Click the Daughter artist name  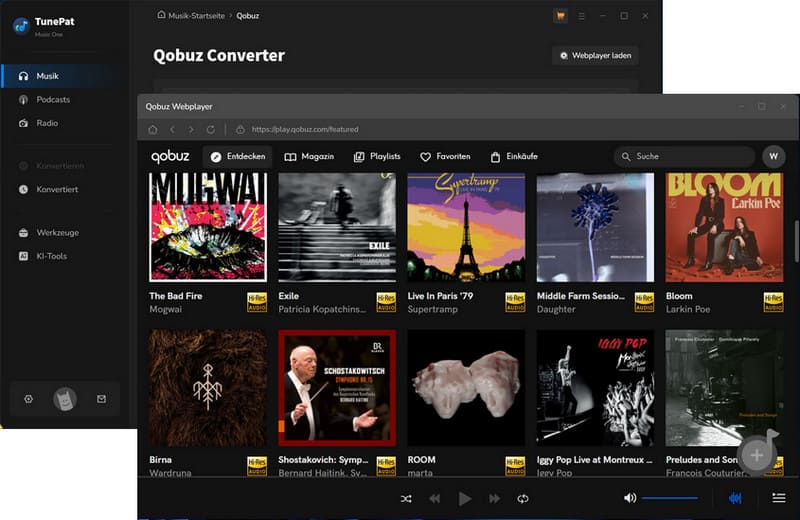coord(556,309)
